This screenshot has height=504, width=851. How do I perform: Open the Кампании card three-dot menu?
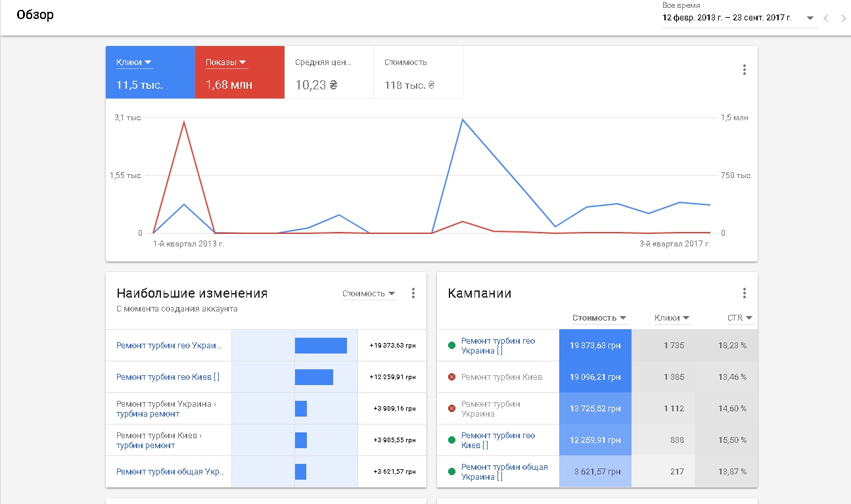[x=745, y=293]
